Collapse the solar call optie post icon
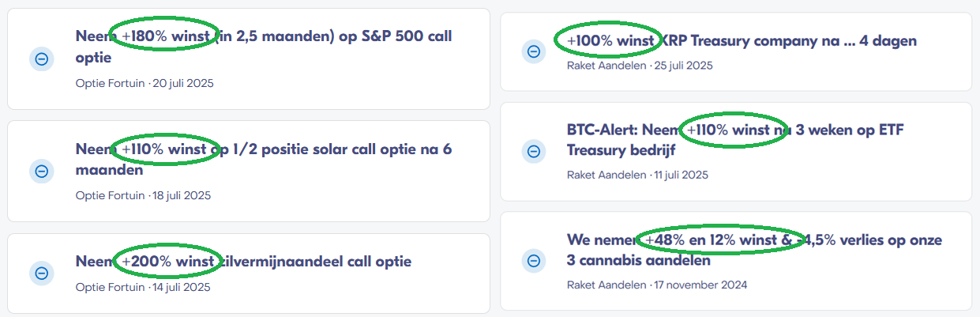 coord(42,171)
